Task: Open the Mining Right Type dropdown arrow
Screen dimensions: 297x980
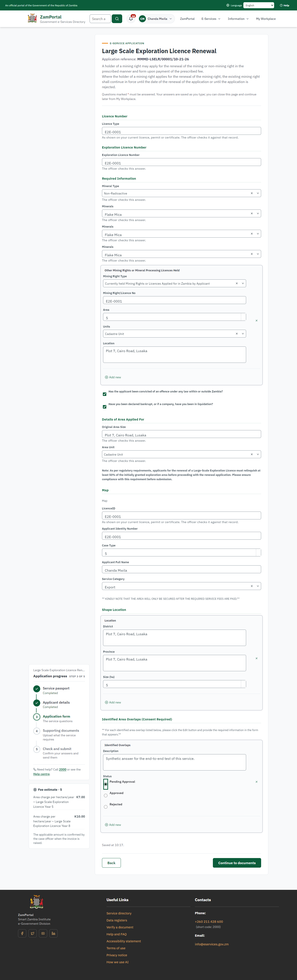Action: click(x=243, y=283)
